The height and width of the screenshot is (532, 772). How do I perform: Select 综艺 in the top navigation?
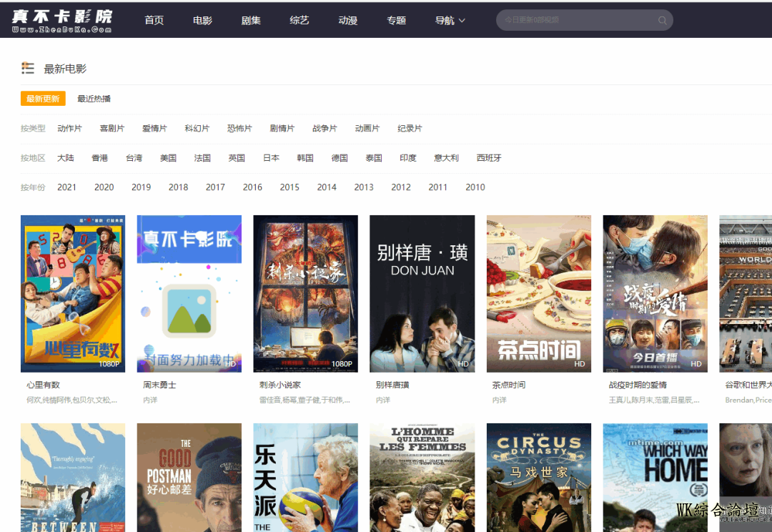click(300, 20)
